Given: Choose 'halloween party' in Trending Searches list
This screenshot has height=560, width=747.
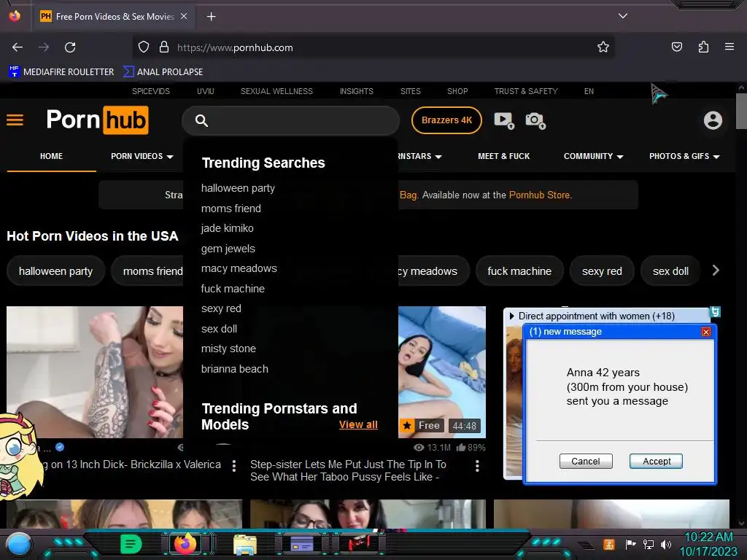Looking at the screenshot, I should (x=238, y=188).
